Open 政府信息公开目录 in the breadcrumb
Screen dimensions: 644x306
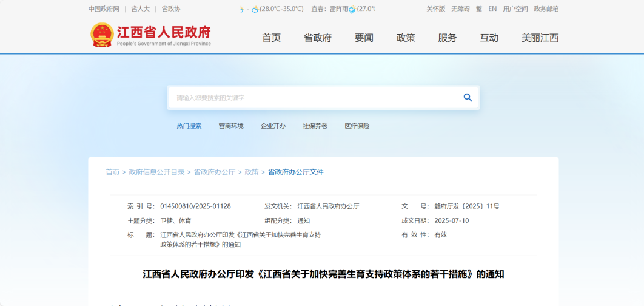click(x=156, y=172)
